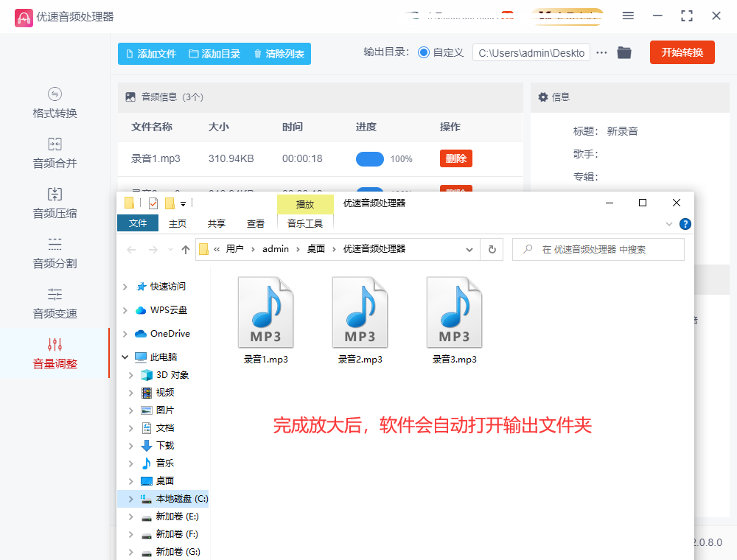This screenshot has width=737, height=560.
Task: Select 录音3.mp3 file in Explorer
Action: pos(455,321)
